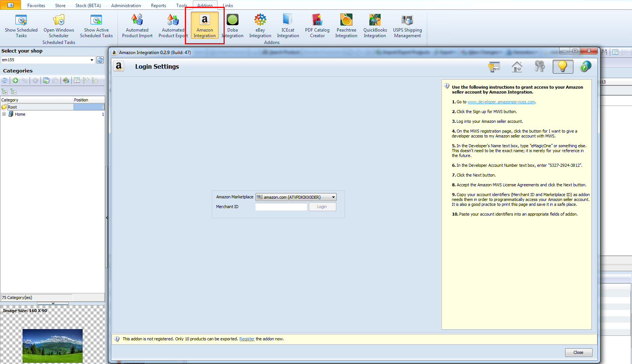
Task: Switch to the Links tab
Action: [x=228, y=6]
